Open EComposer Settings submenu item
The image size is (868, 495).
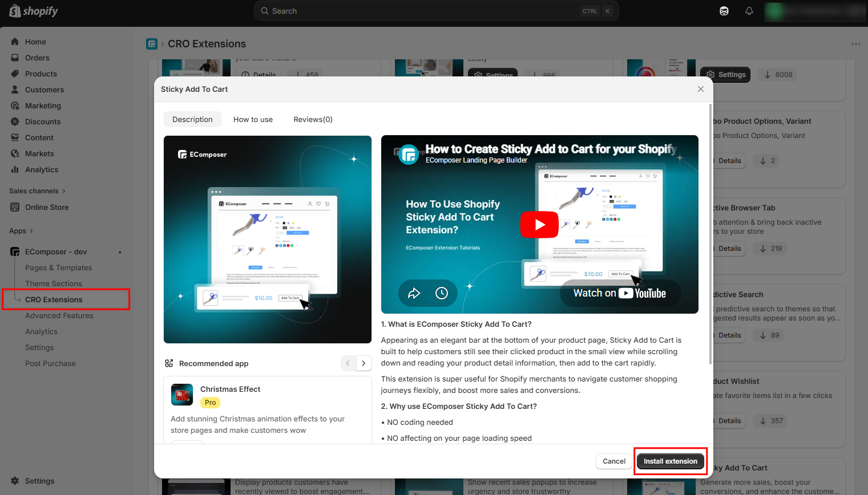tap(39, 347)
